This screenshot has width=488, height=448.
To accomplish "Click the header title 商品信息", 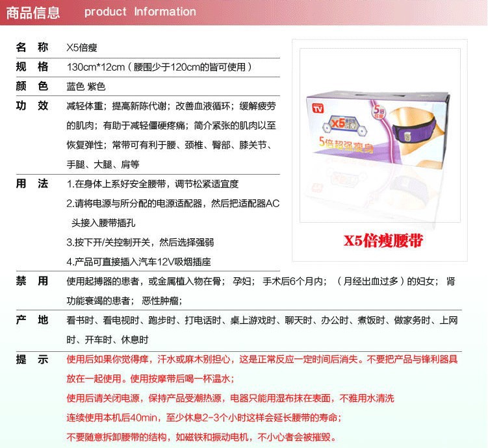I will tap(33, 13).
